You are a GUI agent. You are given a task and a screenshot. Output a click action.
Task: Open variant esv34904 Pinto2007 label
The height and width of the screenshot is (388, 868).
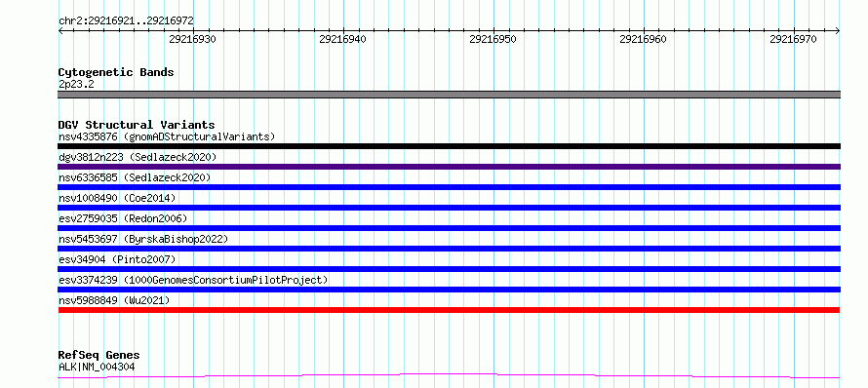point(117,259)
